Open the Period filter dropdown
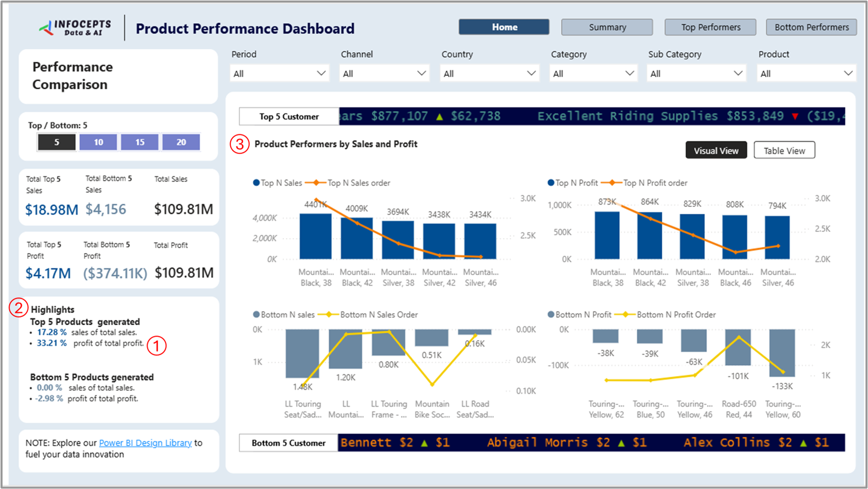The image size is (868, 489). (279, 74)
